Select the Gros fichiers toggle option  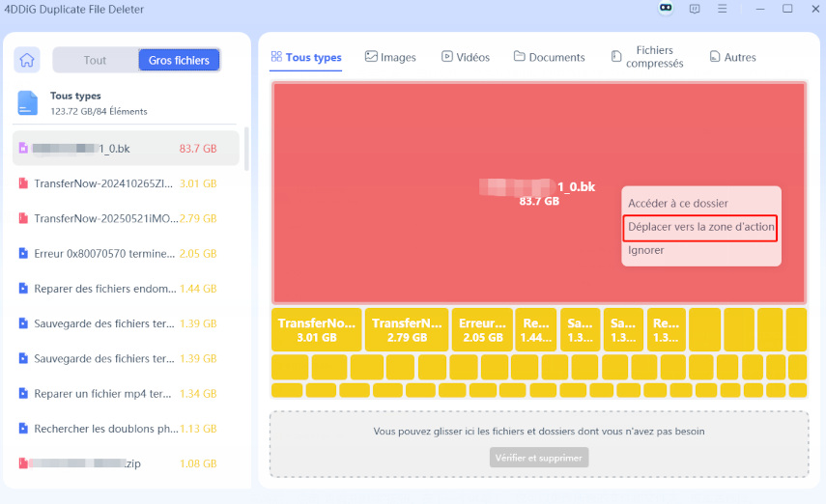click(x=179, y=60)
